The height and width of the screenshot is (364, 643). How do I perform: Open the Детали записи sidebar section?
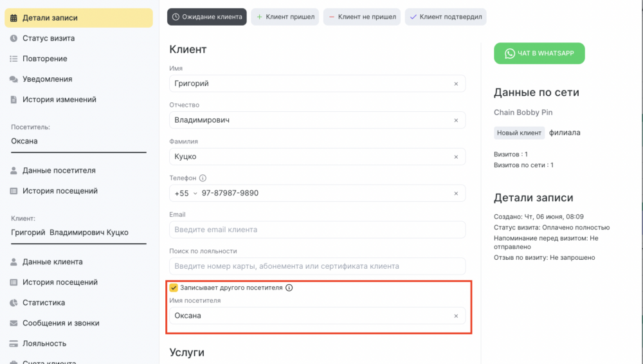point(78,18)
